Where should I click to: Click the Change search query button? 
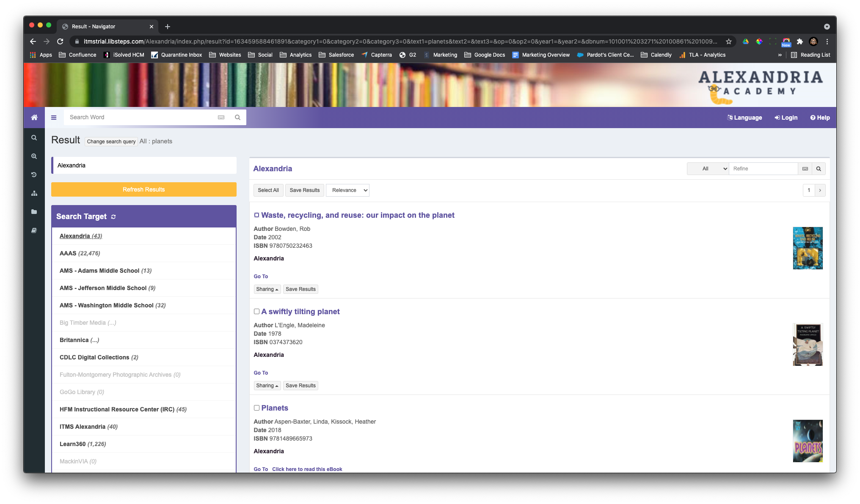click(111, 142)
